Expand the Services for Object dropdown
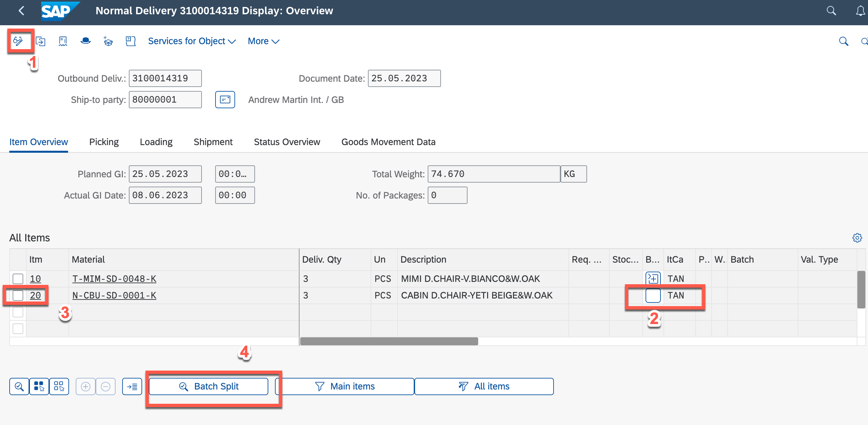Screen dimensions: 868x425 (x=192, y=41)
